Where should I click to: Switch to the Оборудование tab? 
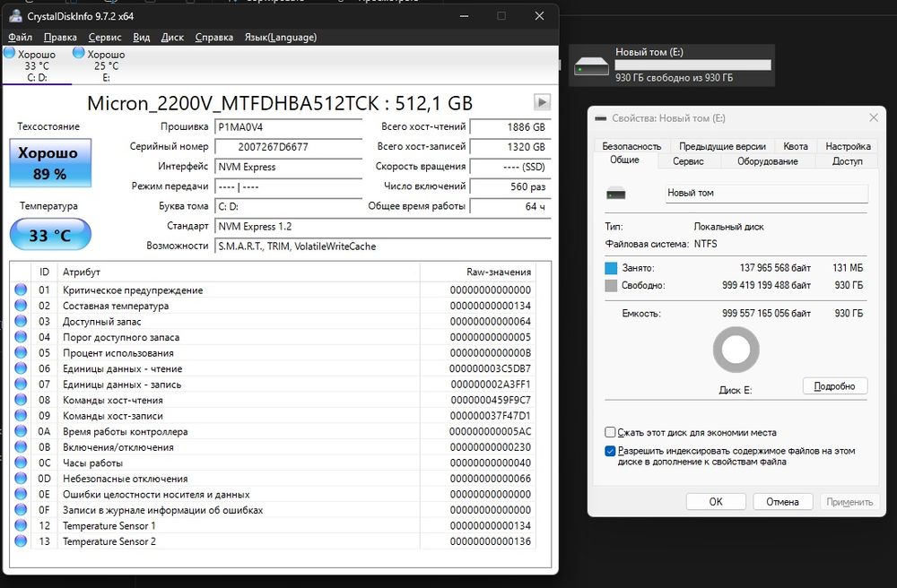768,161
